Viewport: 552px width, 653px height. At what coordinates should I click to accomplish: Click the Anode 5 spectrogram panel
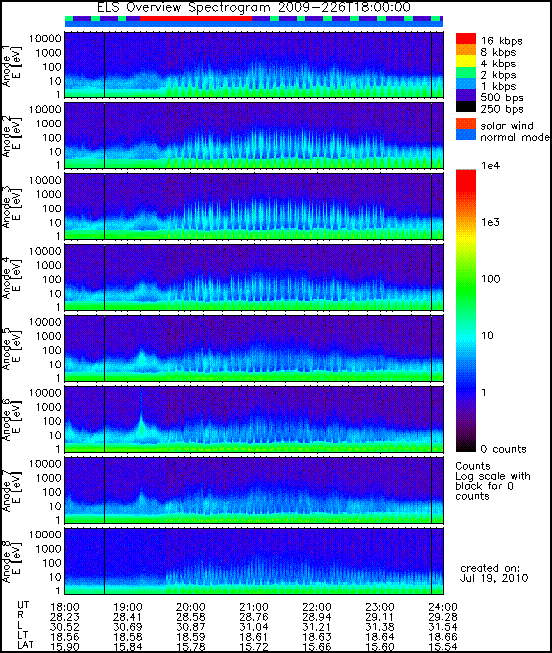coord(254,349)
